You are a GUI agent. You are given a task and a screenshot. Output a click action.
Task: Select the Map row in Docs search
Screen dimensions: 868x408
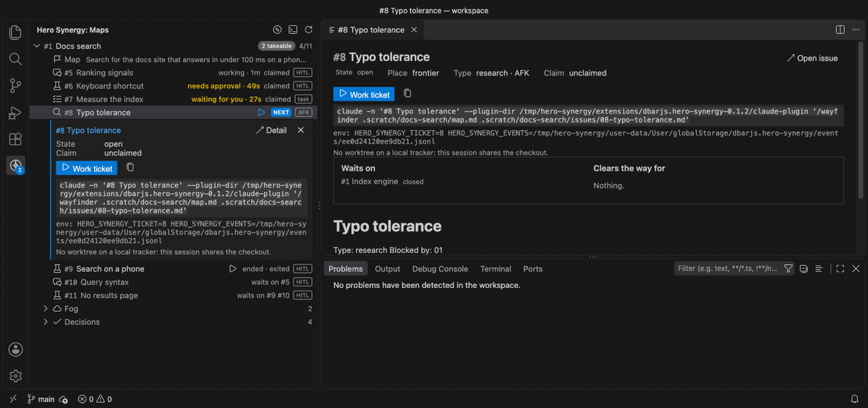[x=174, y=59]
